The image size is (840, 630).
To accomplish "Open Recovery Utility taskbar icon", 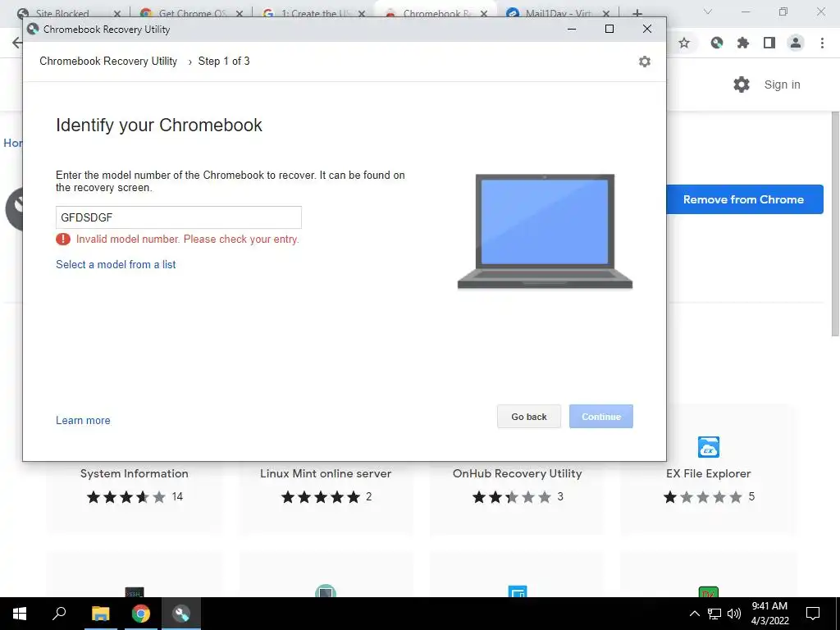I will 181,614.
